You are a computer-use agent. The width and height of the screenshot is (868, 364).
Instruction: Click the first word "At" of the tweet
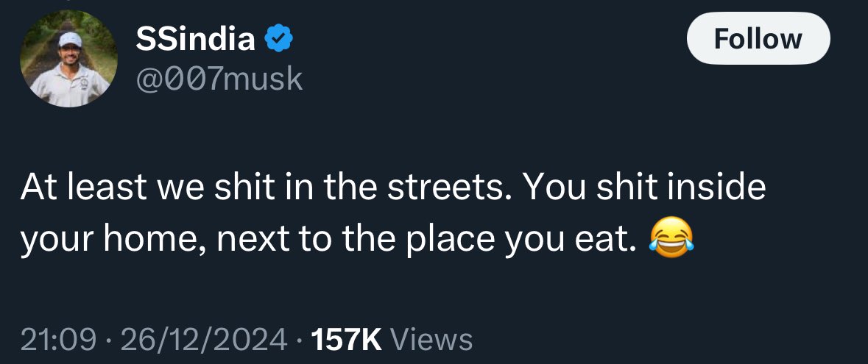pyautogui.click(x=35, y=188)
